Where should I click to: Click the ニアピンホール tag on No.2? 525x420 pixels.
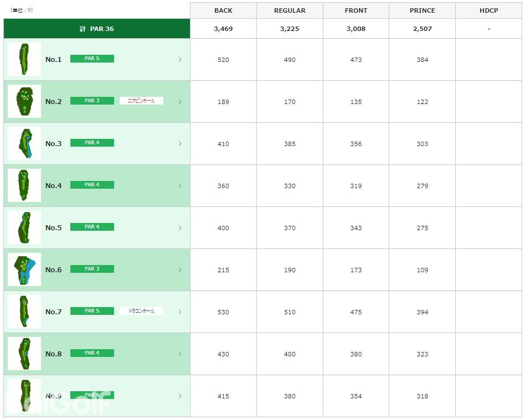[x=141, y=101]
